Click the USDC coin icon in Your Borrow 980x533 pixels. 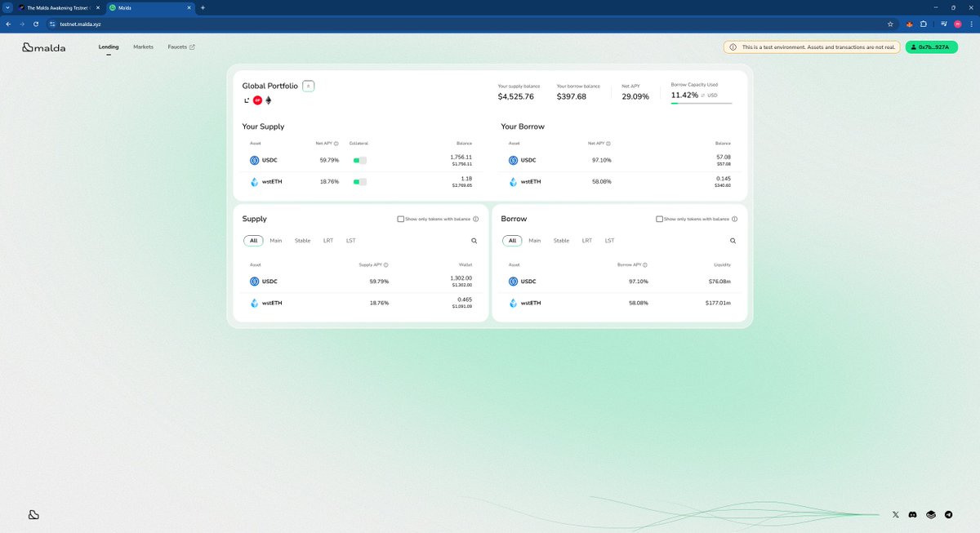click(x=514, y=160)
